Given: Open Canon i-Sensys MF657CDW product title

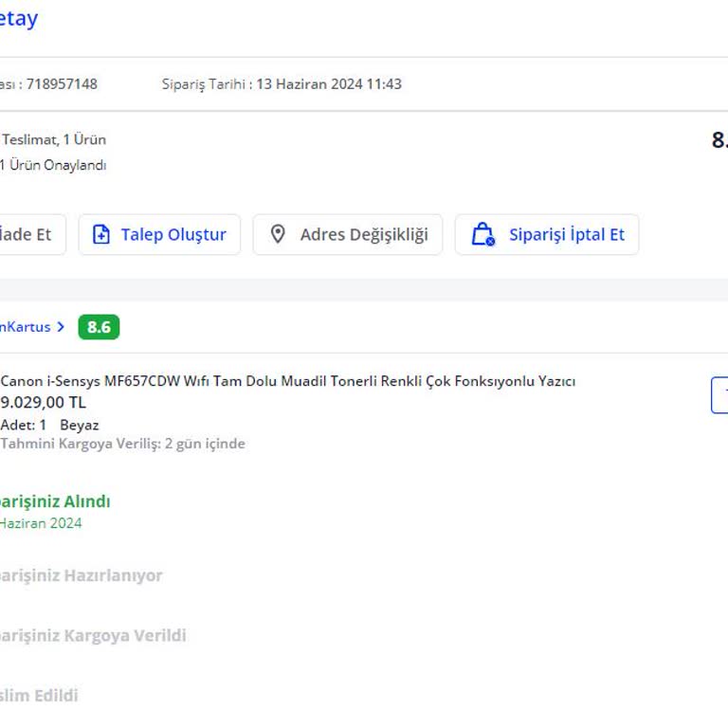Looking at the screenshot, I should point(287,381).
